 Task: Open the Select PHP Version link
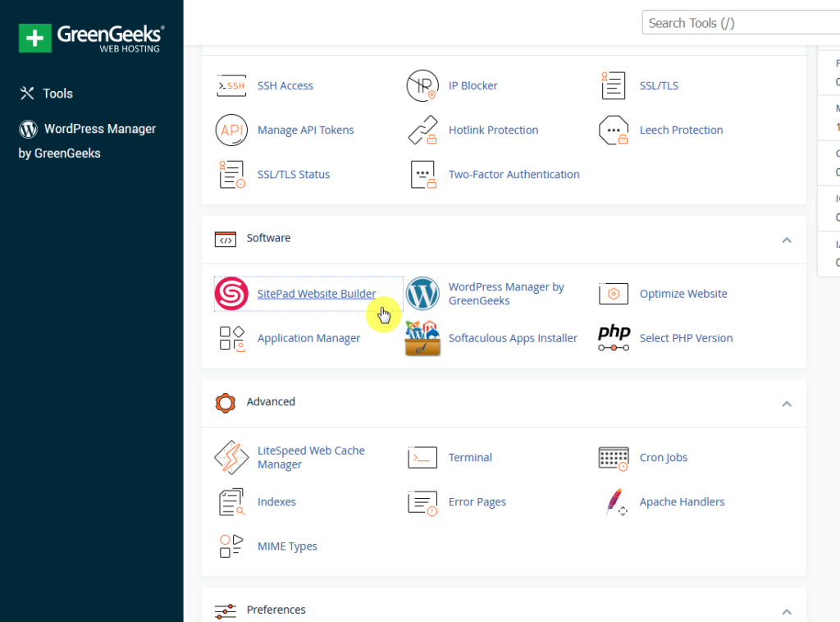click(x=687, y=338)
